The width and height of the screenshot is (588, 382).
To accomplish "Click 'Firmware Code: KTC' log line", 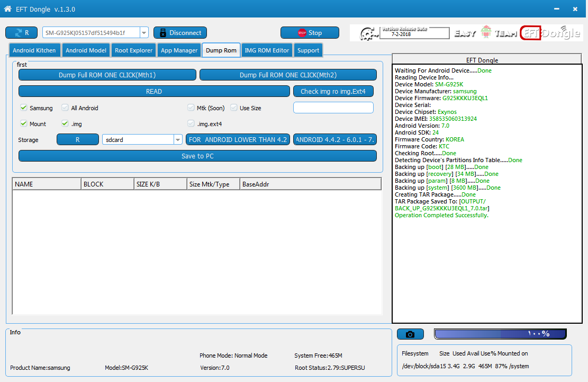I will click(422, 146).
